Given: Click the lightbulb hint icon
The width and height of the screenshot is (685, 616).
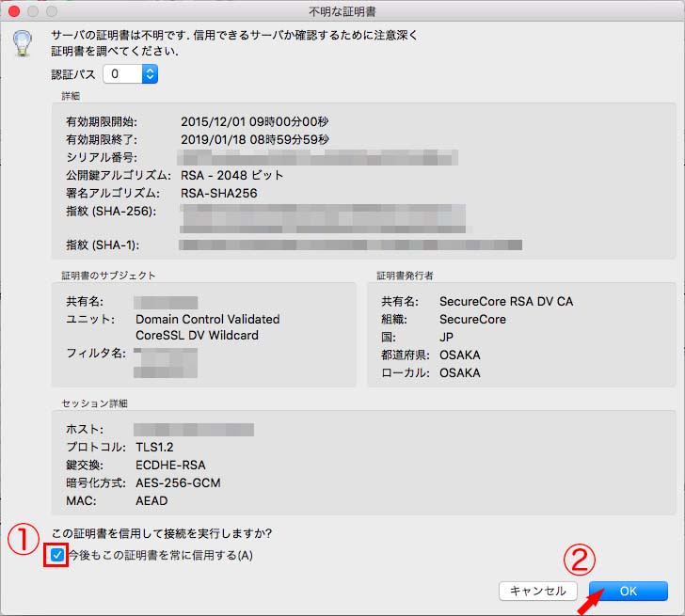Looking at the screenshot, I should [x=23, y=43].
